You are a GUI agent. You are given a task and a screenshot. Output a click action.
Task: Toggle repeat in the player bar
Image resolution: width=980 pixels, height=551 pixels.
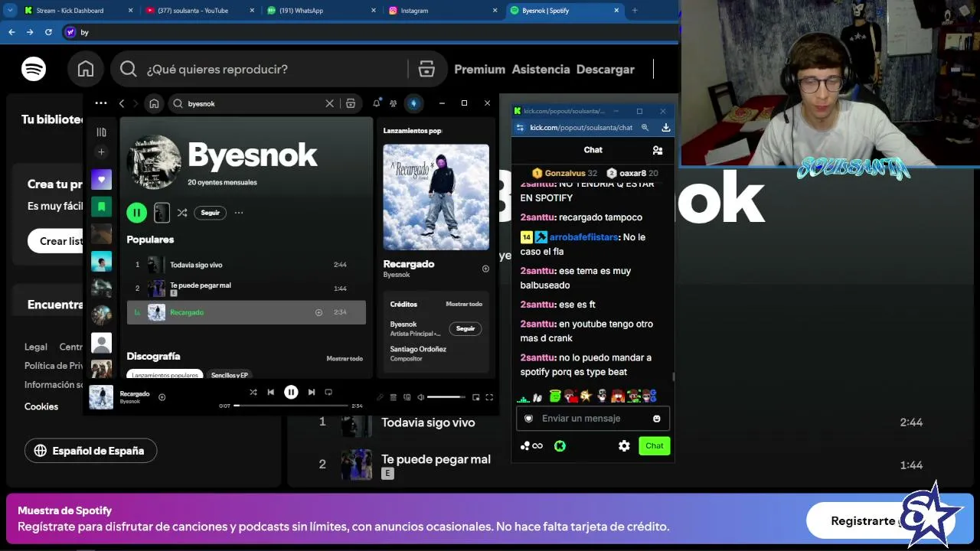click(328, 392)
